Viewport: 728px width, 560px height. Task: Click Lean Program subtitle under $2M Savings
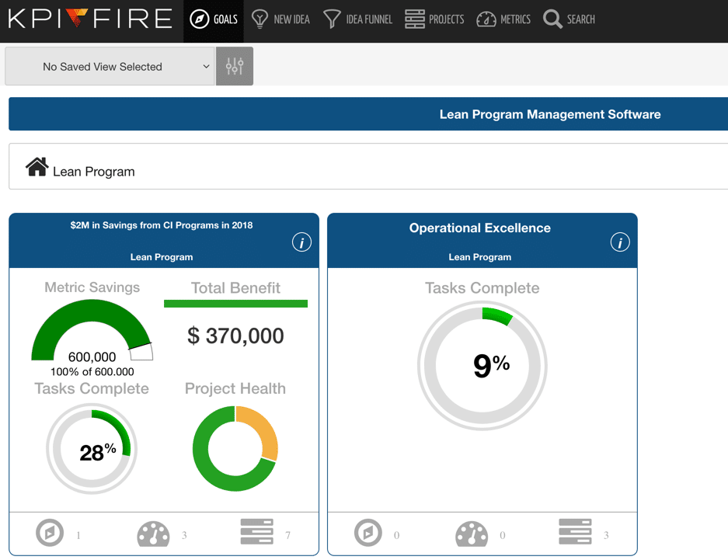pos(162,257)
